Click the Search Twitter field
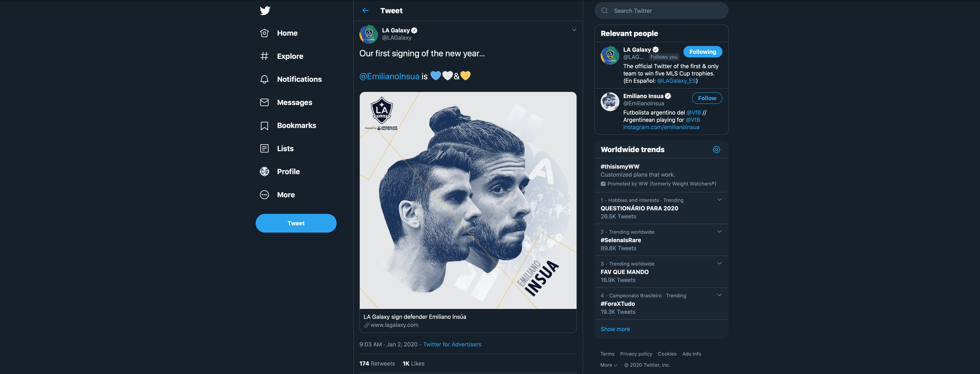980x374 pixels. point(661,11)
